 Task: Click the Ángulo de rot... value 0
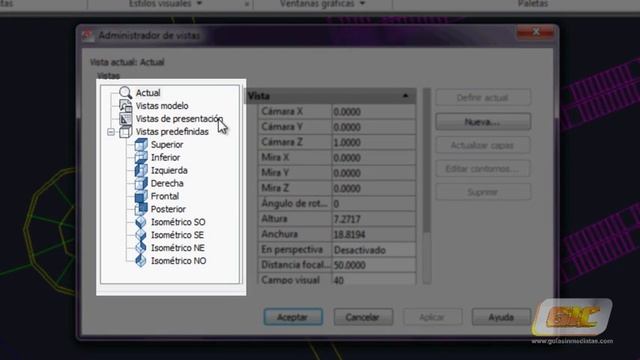point(373,204)
